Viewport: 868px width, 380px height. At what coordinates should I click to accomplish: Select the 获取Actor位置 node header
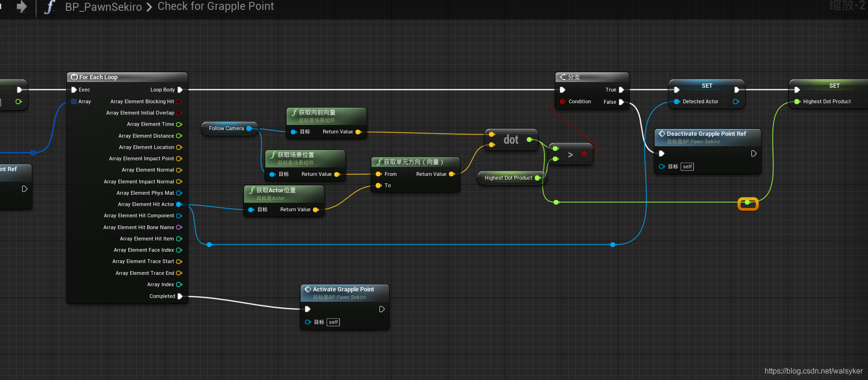tap(284, 194)
